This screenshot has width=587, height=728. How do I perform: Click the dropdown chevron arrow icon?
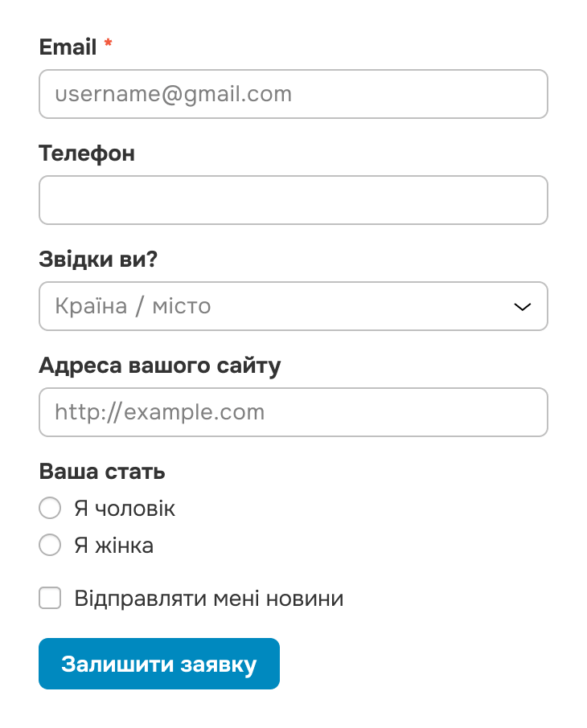pyautogui.click(x=522, y=306)
